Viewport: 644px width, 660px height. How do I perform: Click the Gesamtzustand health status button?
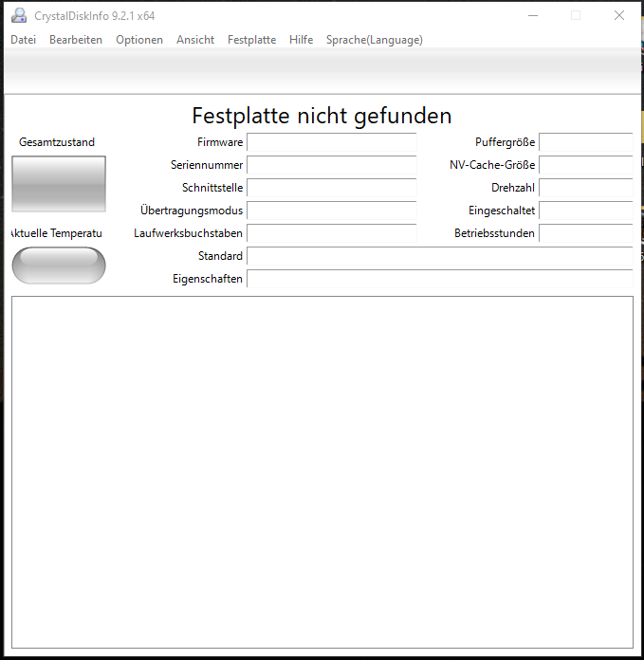[59, 184]
